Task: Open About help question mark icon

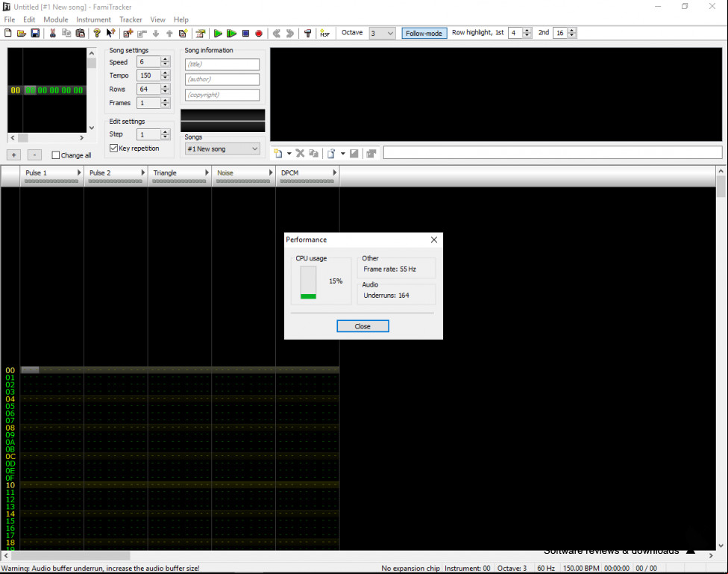Action: (96, 33)
